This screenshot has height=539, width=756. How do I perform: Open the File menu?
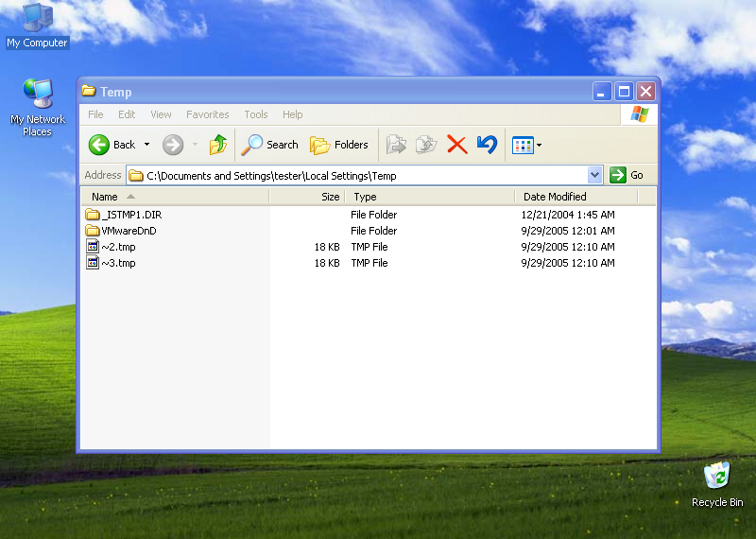click(x=95, y=114)
